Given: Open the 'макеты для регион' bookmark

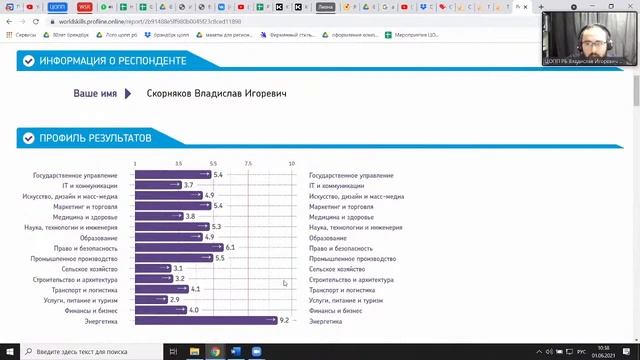Looking at the screenshot, I should tap(224, 35).
